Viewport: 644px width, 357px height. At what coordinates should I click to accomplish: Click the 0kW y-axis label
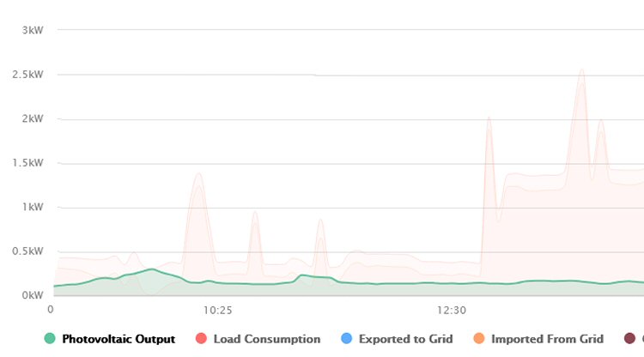click(x=32, y=295)
